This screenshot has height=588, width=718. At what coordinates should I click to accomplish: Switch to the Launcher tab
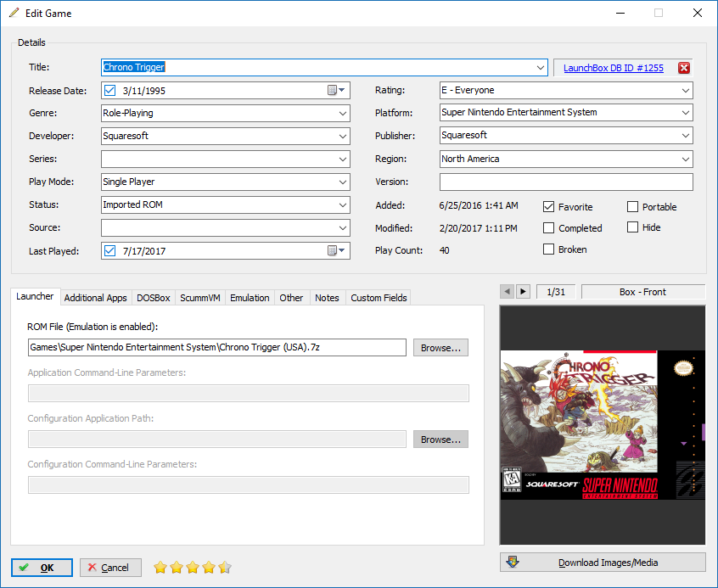coord(35,296)
